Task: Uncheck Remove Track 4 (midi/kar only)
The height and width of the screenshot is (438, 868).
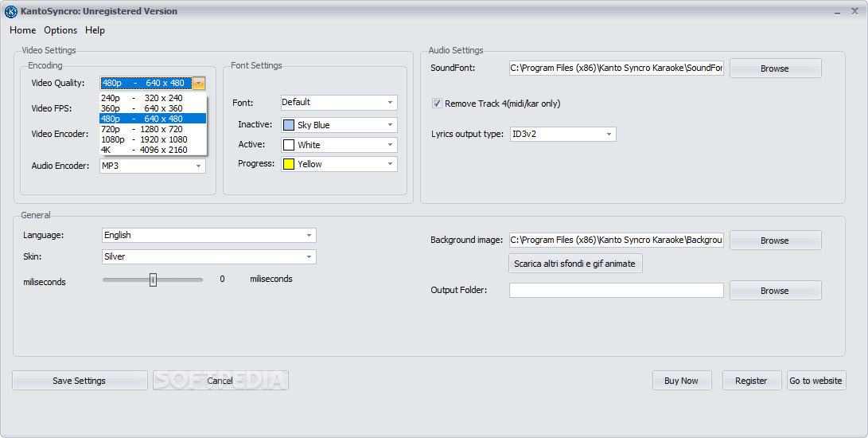Action: 437,104
